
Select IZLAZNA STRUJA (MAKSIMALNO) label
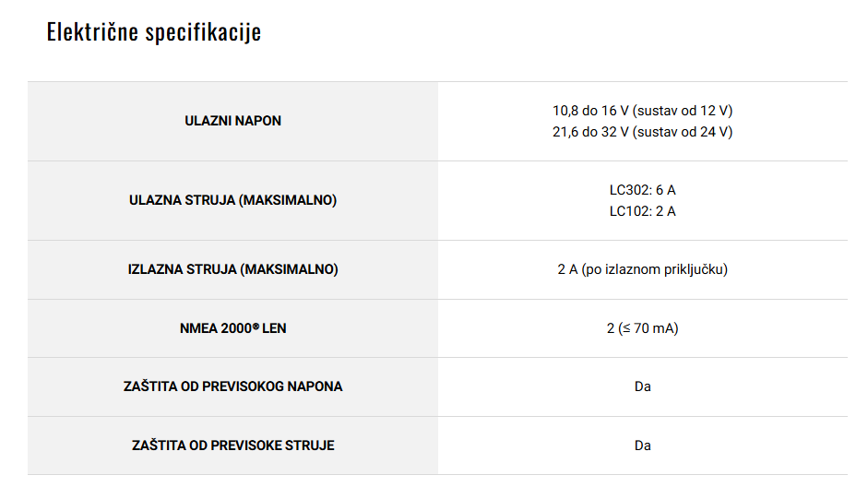(233, 269)
